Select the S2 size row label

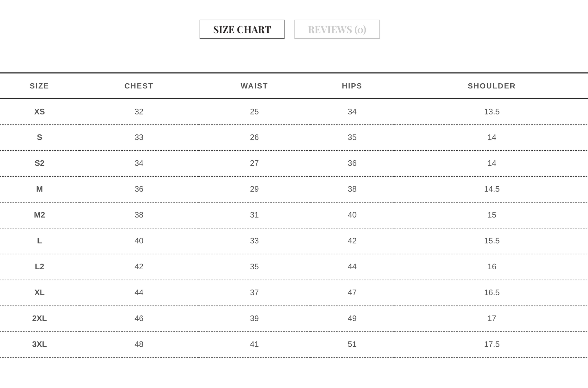click(39, 163)
